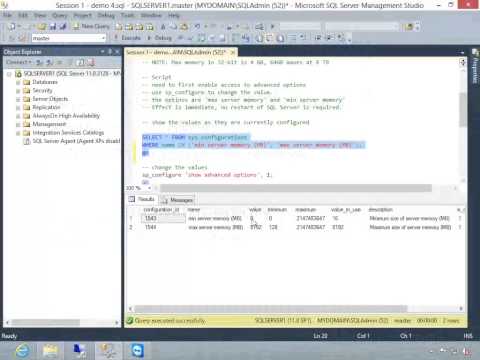
Task: Click Specify Values for Template Parameters icon
Action: 341,38
